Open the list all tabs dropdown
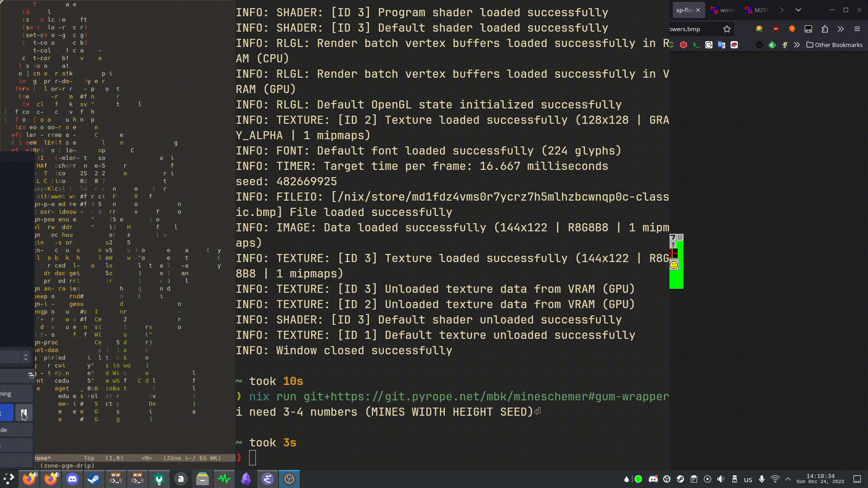The height and width of the screenshot is (488, 868). 798,10
